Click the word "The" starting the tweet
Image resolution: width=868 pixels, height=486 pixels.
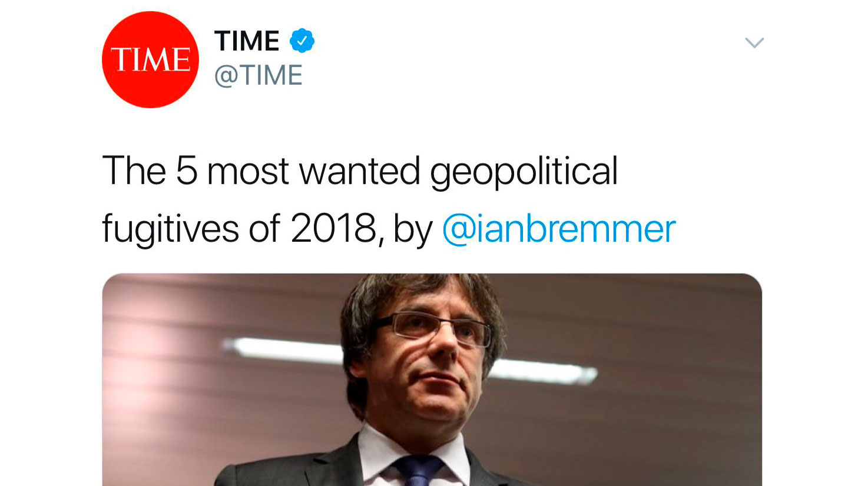pyautogui.click(x=134, y=171)
